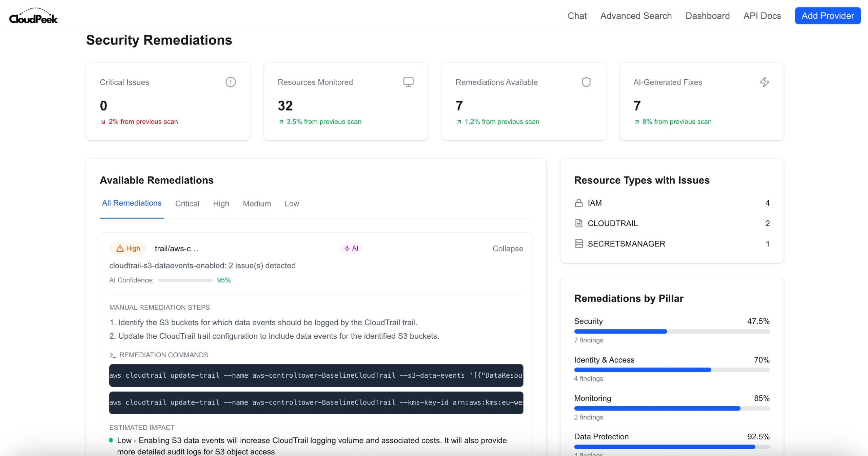Image resolution: width=868 pixels, height=456 pixels.
Task: Click the CLOUDTRAIL document icon
Action: [579, 223]
